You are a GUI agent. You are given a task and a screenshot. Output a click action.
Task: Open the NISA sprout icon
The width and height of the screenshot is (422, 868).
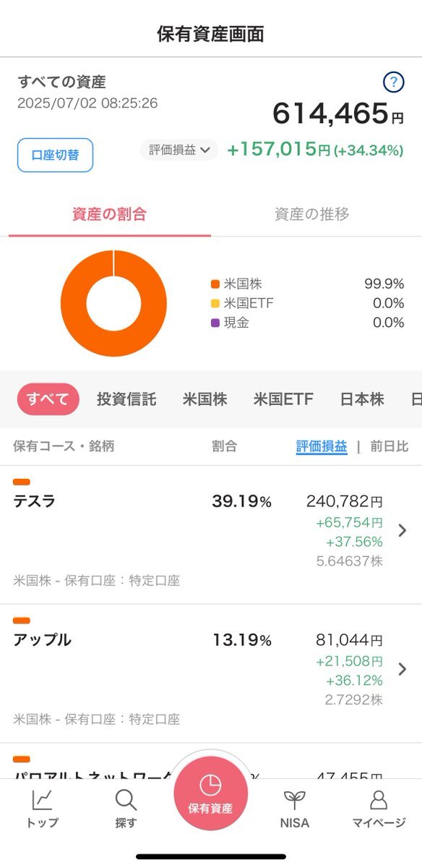click(294, 800)
